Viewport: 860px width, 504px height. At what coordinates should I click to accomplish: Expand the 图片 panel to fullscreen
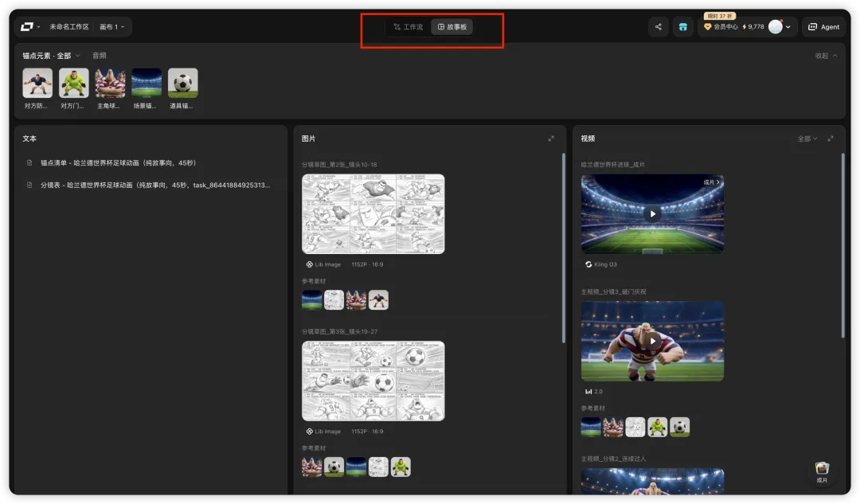click(551, 139)
